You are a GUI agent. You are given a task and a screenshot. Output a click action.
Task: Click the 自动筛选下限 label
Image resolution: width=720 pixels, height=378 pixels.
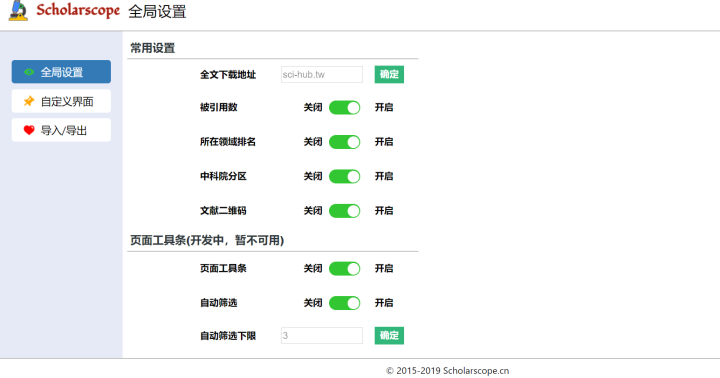click(x=228, y=336)
